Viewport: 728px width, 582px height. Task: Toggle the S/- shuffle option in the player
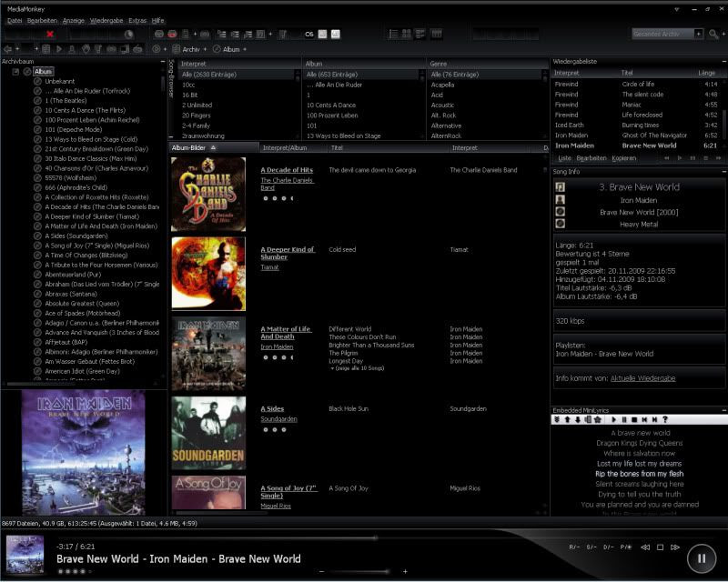(591, 547)
